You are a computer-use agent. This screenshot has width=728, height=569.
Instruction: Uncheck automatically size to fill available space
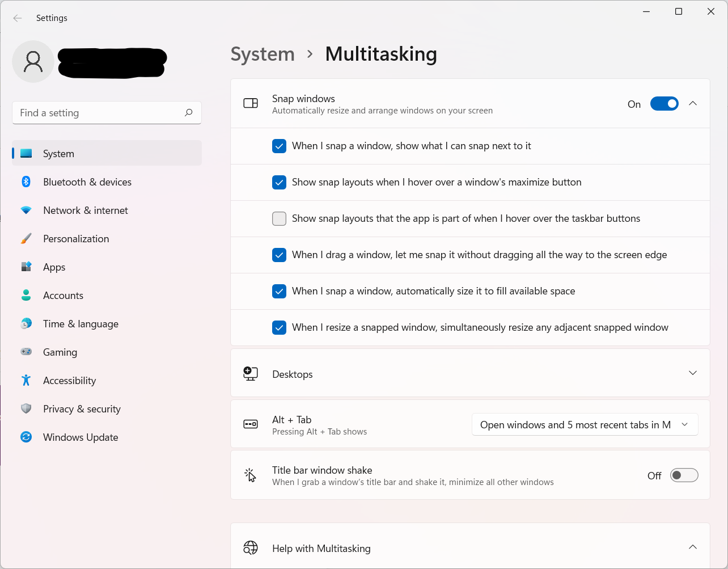pyautogui.click(x=279, y=292)
